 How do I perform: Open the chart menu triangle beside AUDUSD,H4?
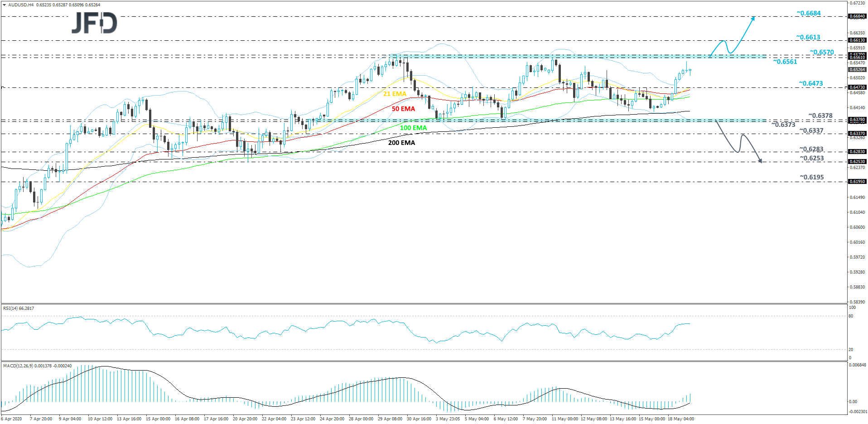click(4, 5)
